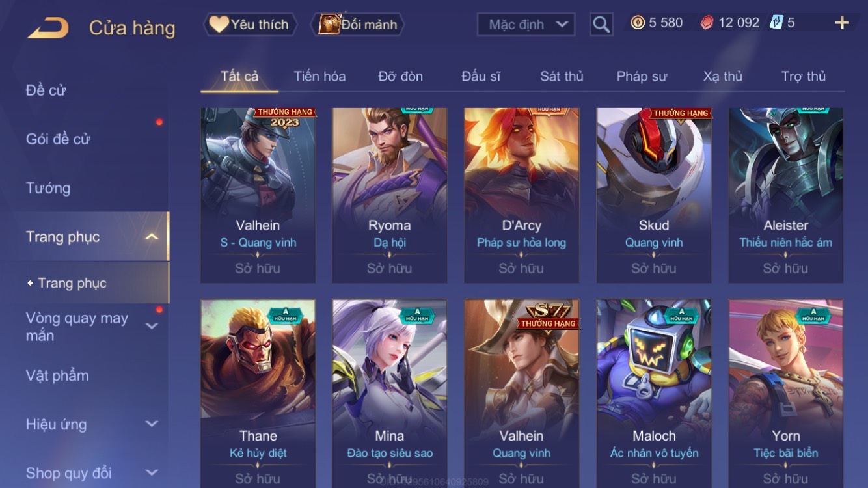Image resolution: width=868 pixels, height=488 pixels.
Task: Switch to the Pháp sư tab
Action: (x=642, y=76)
